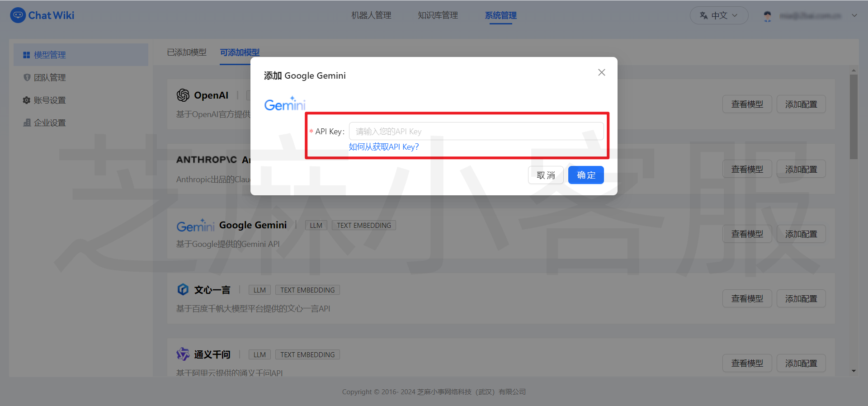Click the 企业设置 building icon
Screen dimensions: 868x406
(27, 123)
